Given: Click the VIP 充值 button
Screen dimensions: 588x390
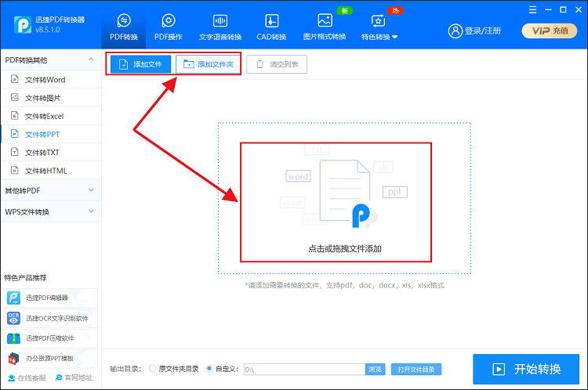Looking at the screenshot, I should pyautogui.click(x=550, y=31).
